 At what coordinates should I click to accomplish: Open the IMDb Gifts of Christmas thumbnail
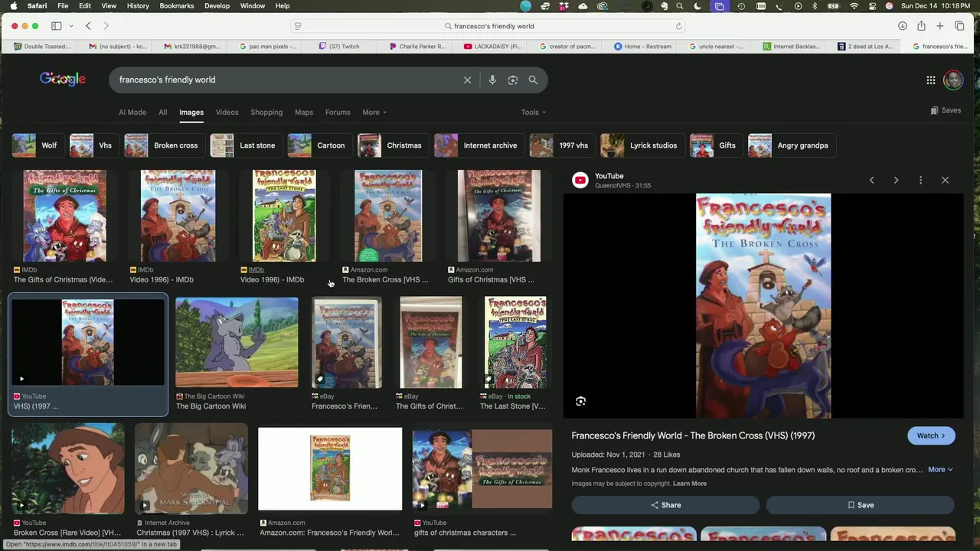click(64, 216)
